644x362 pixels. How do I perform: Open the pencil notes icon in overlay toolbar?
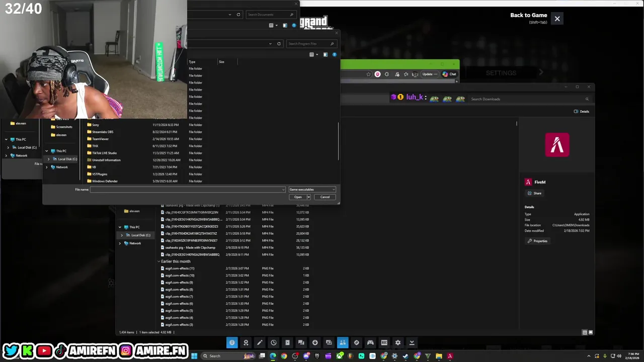coord(260,342)
